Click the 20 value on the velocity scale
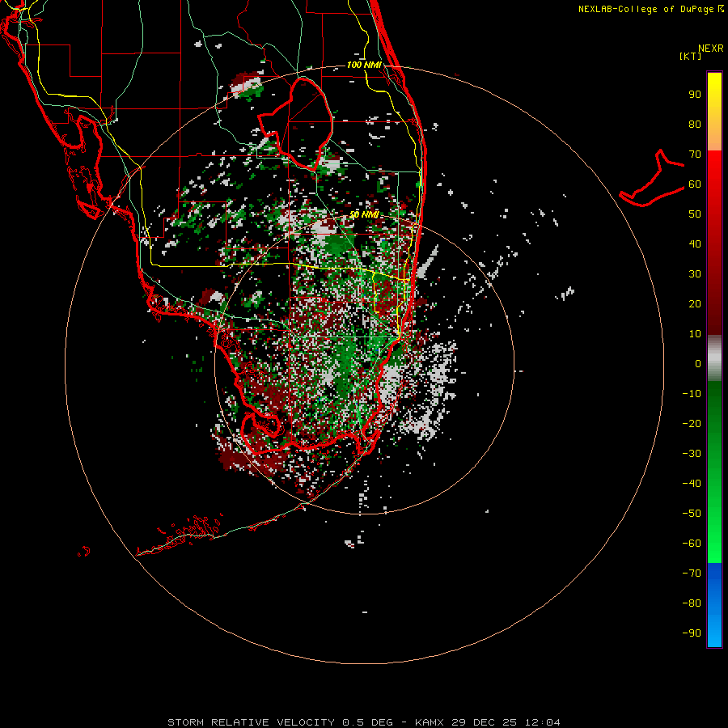 coord(695,304)
